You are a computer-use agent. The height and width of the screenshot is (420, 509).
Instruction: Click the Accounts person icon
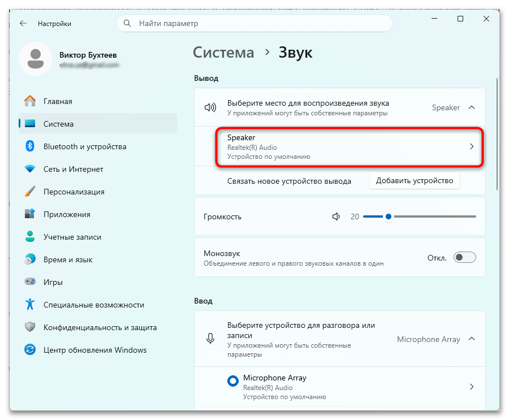point(30,237)
